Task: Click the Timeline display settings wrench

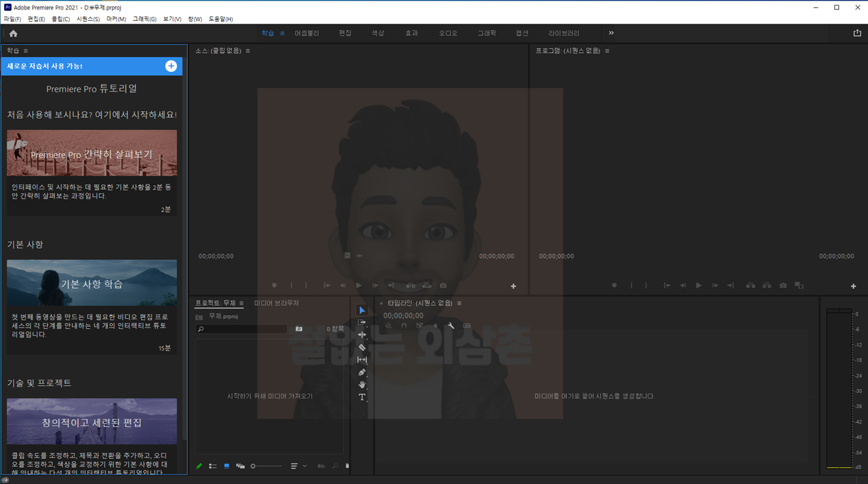Action: tap(451, 326)
